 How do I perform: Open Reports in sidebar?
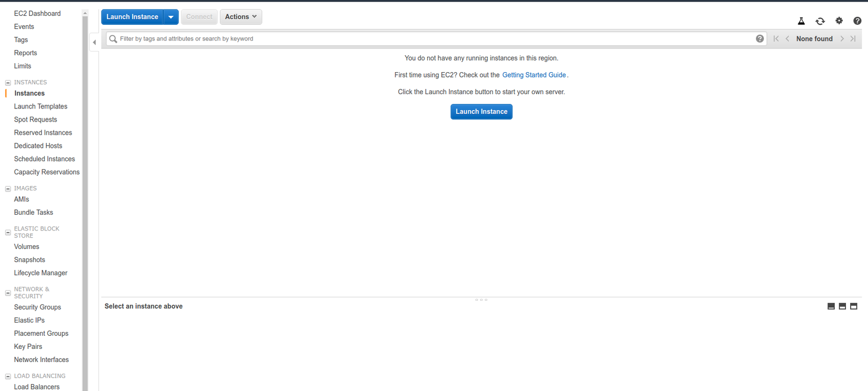[x=25, y=53]
